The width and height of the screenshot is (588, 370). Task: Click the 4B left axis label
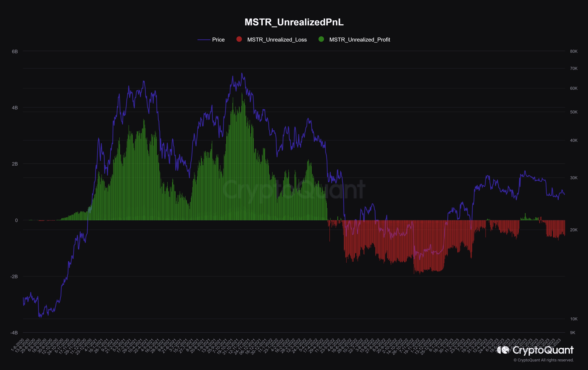tap(15, 108)
